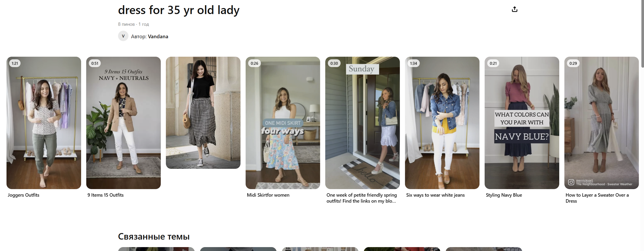Open the One Midi Skirt four ways pin
644x251 pixels.
coord(283,123)
